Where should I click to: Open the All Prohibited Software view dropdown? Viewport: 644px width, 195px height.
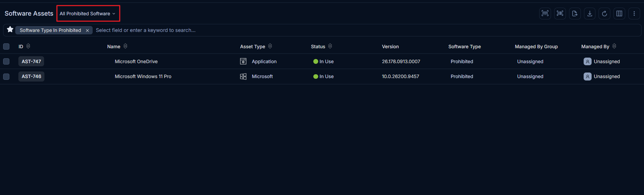coord(87,14)
